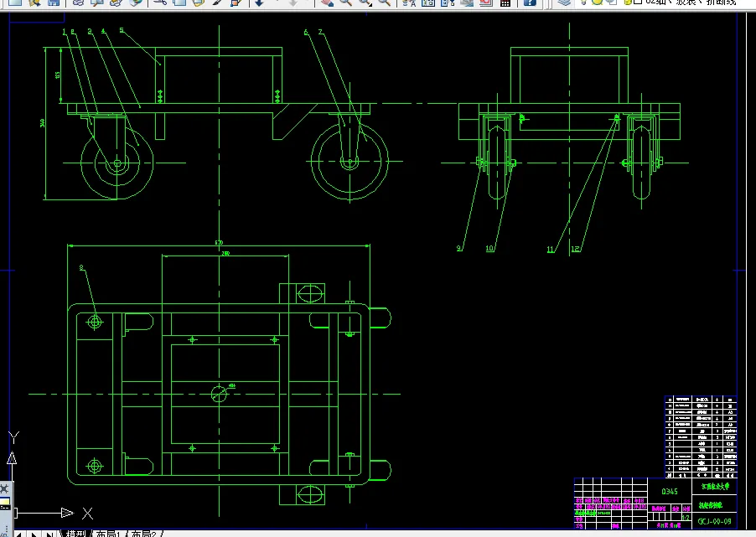This screenshot has height=537, width=756.
Task: Open the help question-mark icon in toolbar
Action: pyautogui.click(x=530, y=3)
